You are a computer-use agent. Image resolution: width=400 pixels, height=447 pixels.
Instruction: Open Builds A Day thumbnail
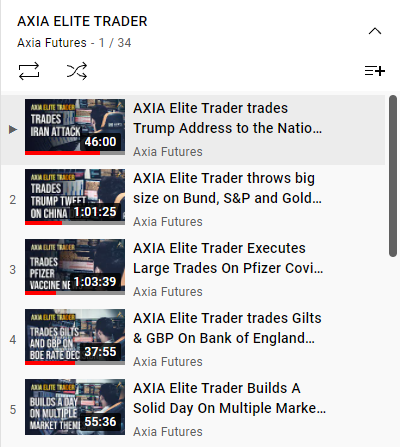tap(75, 407)
